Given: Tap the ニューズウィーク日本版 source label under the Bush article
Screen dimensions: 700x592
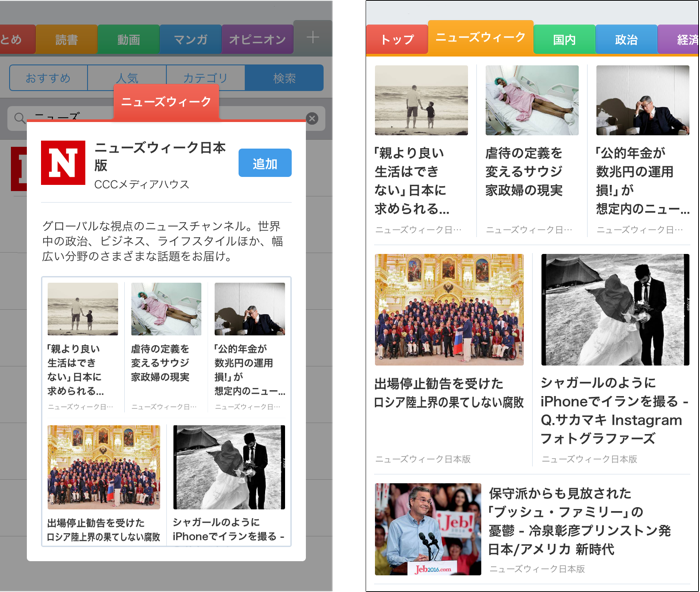Looking at the screenshot, I should click(537, 569).
